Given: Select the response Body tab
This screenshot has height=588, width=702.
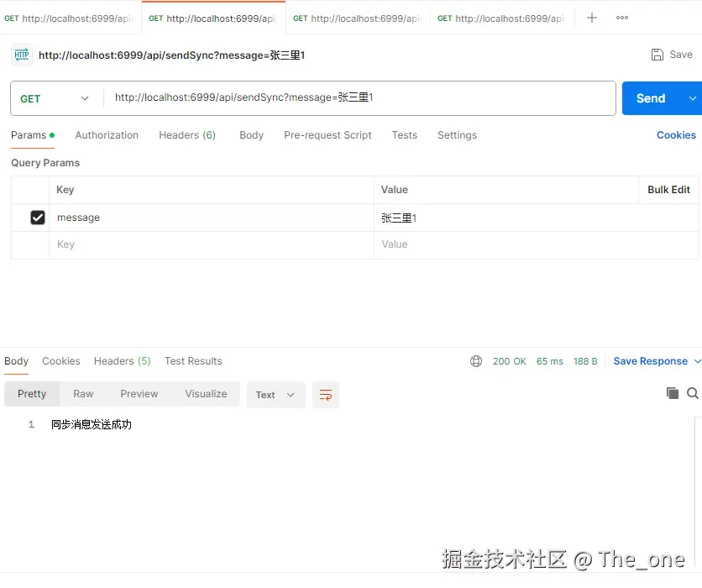Looking at the screenshot, I should pos(16,361).
